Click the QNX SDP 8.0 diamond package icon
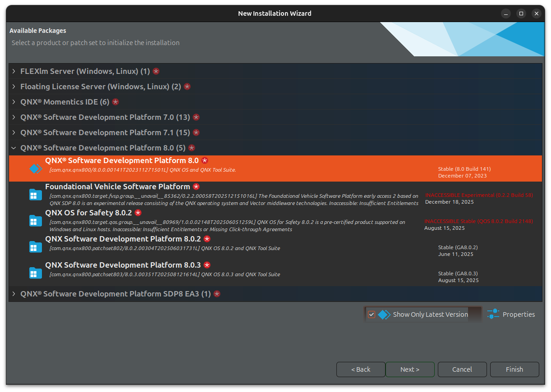Viewport: 551px width, 392px height. click(x=36, y=169)
